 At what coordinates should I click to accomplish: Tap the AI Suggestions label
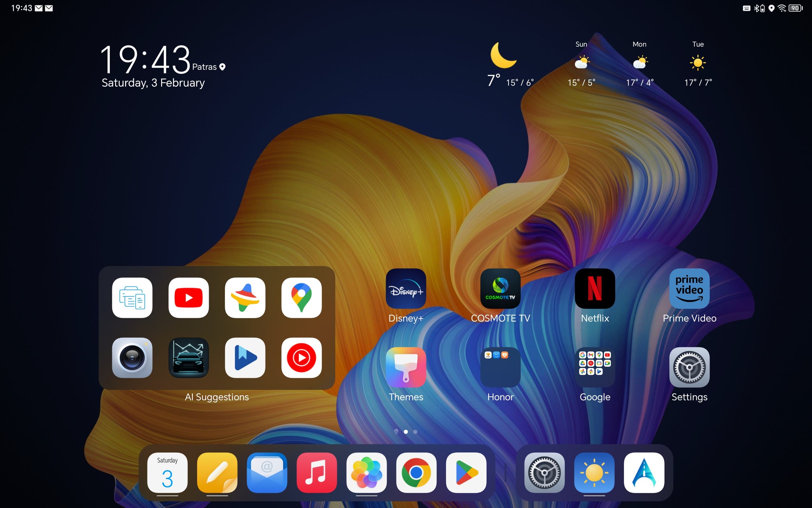pyautogui.click(x=217, y=397)
